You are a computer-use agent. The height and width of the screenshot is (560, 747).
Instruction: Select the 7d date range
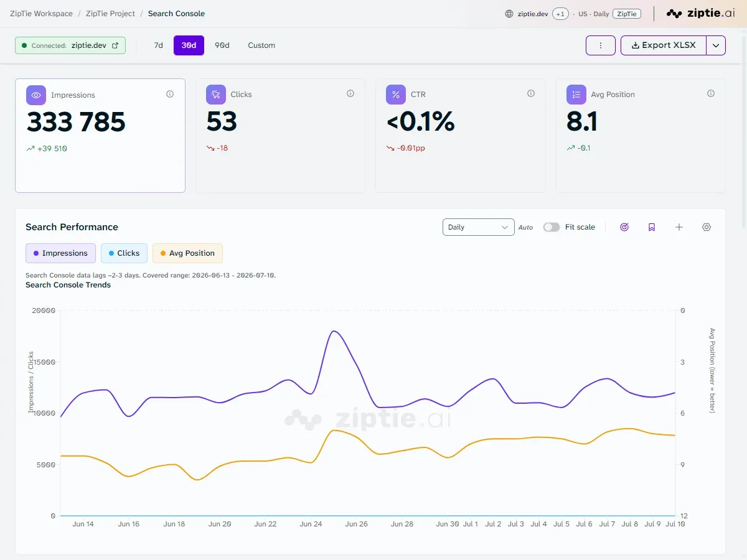[x=158, y=45]
